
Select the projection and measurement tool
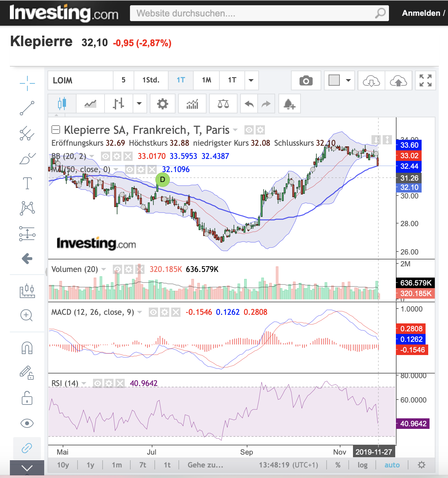coord(27,233)
